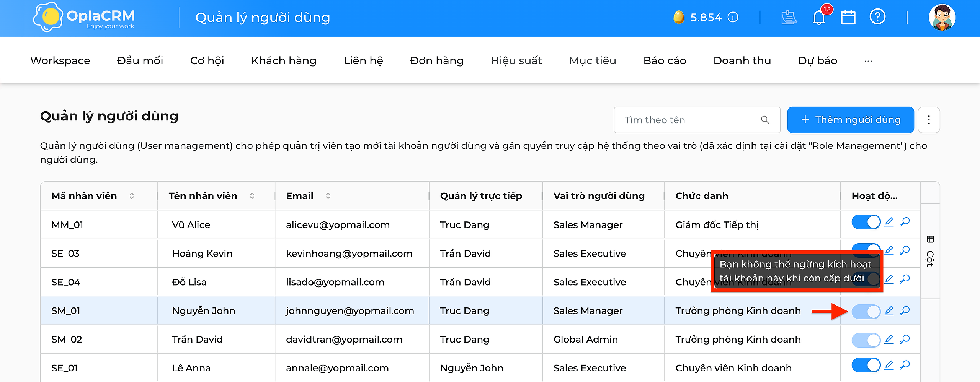
Task: Toggle active status for Vũ Alice
Action: (866, 222)
